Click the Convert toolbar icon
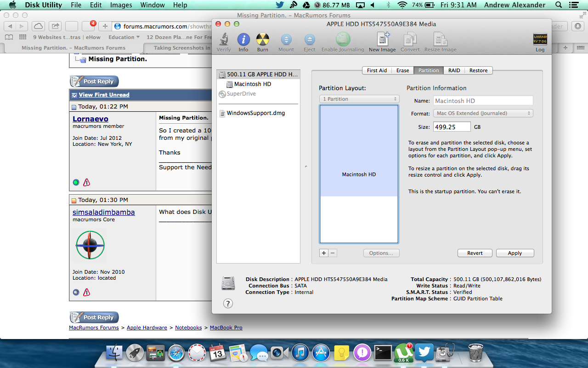Image resolution: width=588 pixels, height=368 pixels. pyautogui.click(x=410, y=40)
